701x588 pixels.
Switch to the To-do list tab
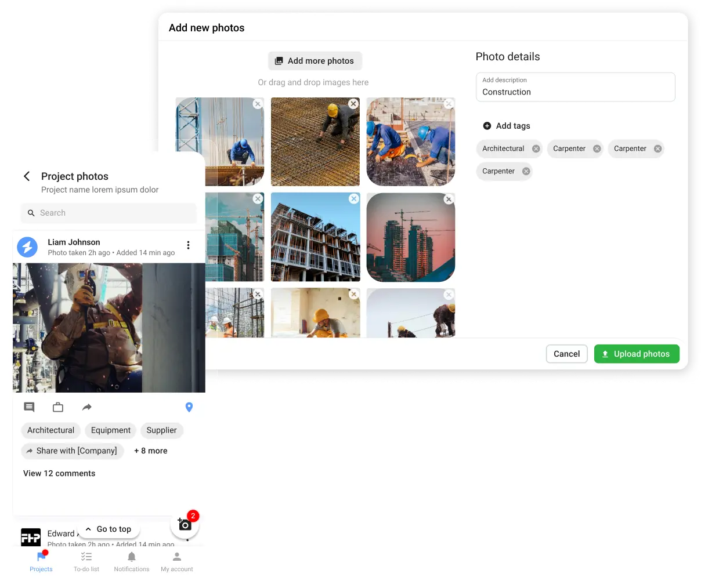pyautogui.click(x=86, y=561)
